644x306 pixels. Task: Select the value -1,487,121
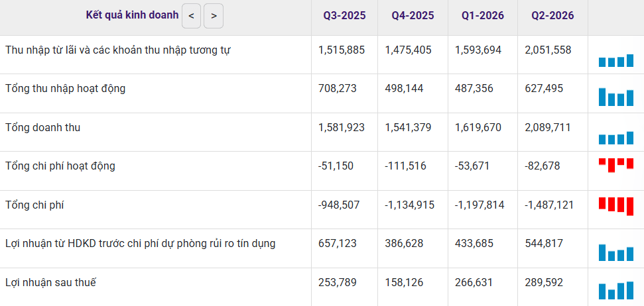click(x=550, y=205)
